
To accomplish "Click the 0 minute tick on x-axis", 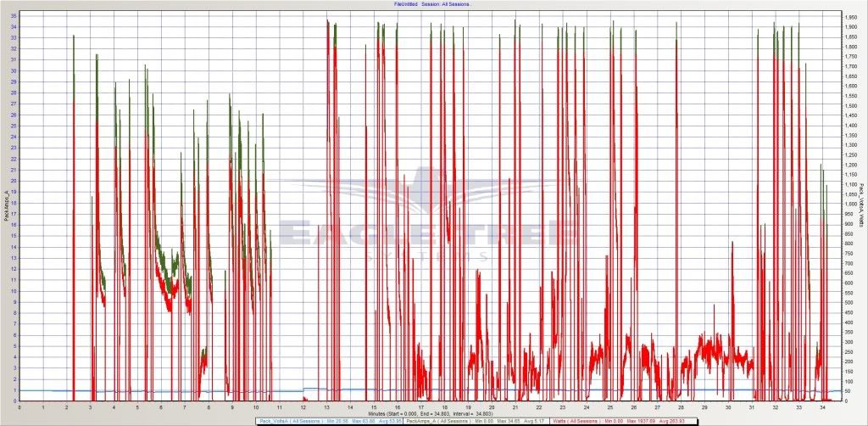I will [x=19, y=406].
